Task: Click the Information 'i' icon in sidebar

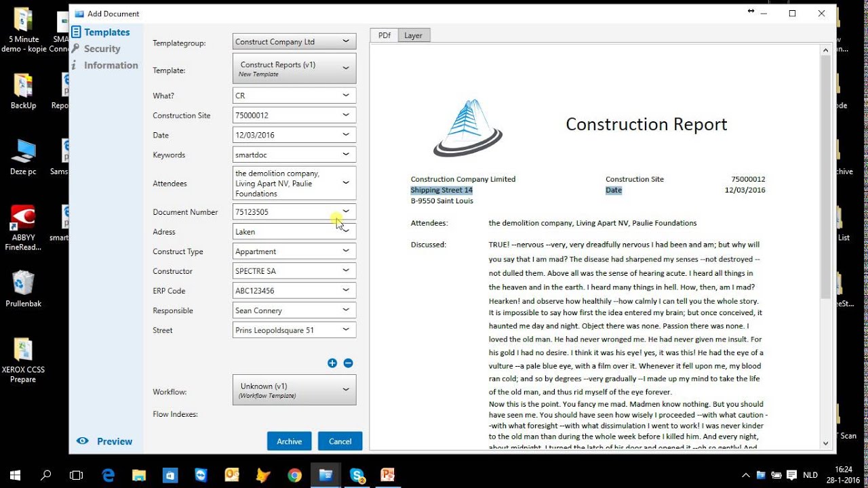Action: (x=75, y=65)
